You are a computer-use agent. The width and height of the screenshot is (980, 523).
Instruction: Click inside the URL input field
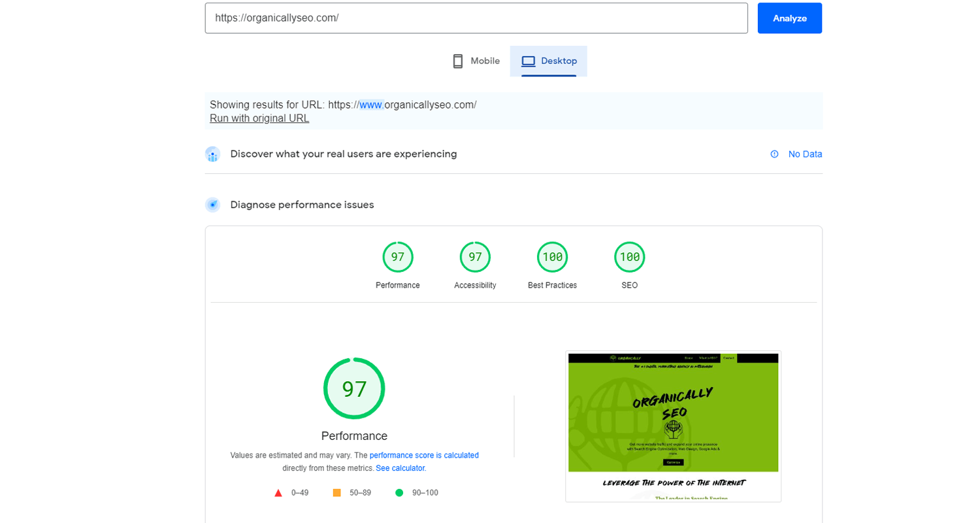point(476,18)
